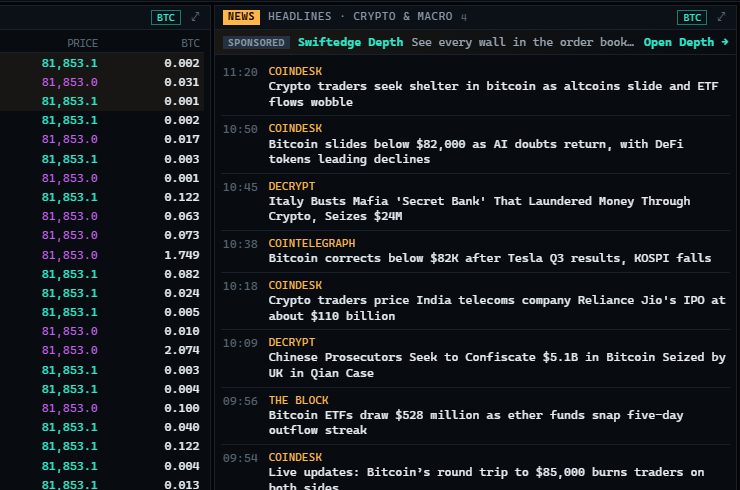Image resolution: width=740 pixels, height=490 pixels.
Task: Expand the news headlines panel to fullscreen
Action: [x=721, y=17]
